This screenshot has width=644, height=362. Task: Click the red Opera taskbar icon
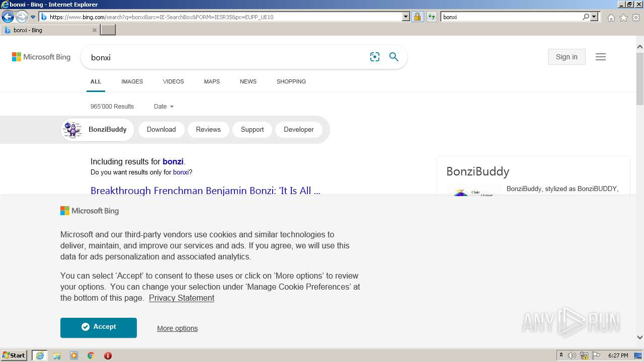[x=108, y=355]
